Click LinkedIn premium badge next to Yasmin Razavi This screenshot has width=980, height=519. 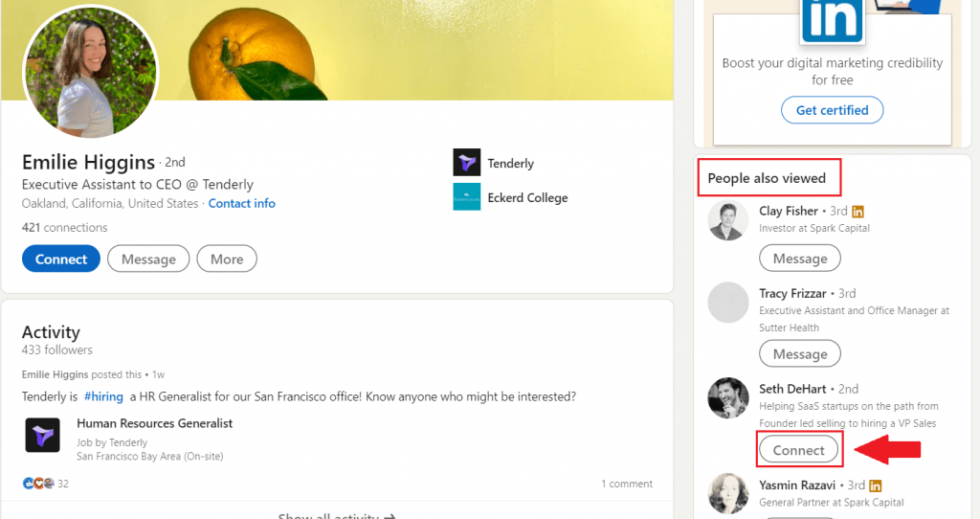coord(875,485)
